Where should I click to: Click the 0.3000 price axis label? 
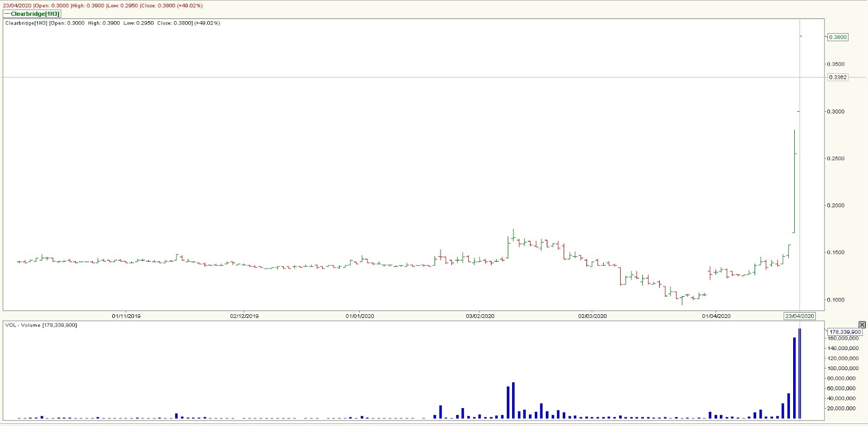[x=836, y=111]
